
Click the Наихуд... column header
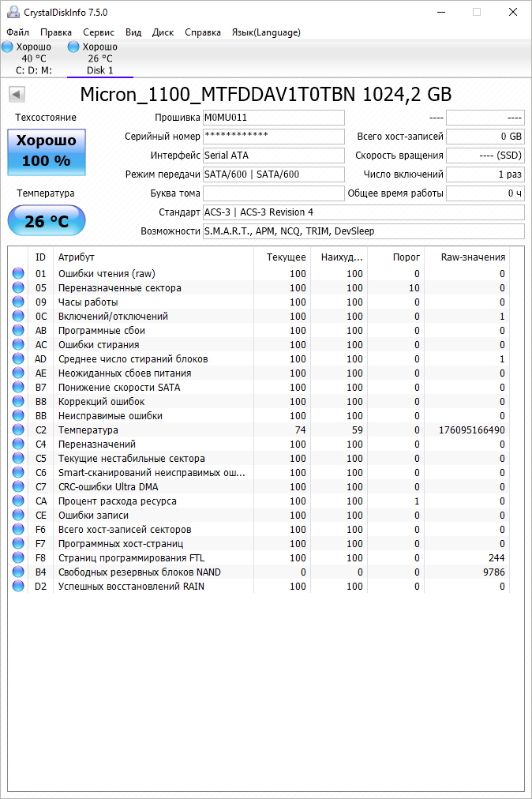[339, 257]
